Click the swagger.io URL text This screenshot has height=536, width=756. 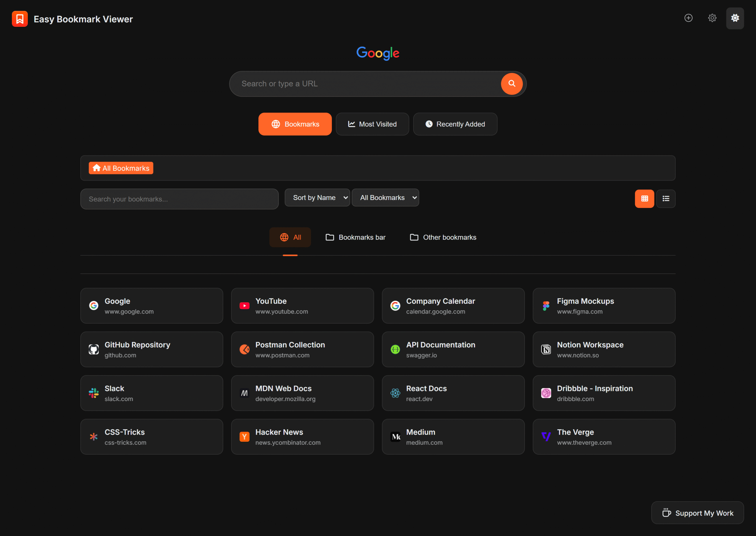(421, 355)
